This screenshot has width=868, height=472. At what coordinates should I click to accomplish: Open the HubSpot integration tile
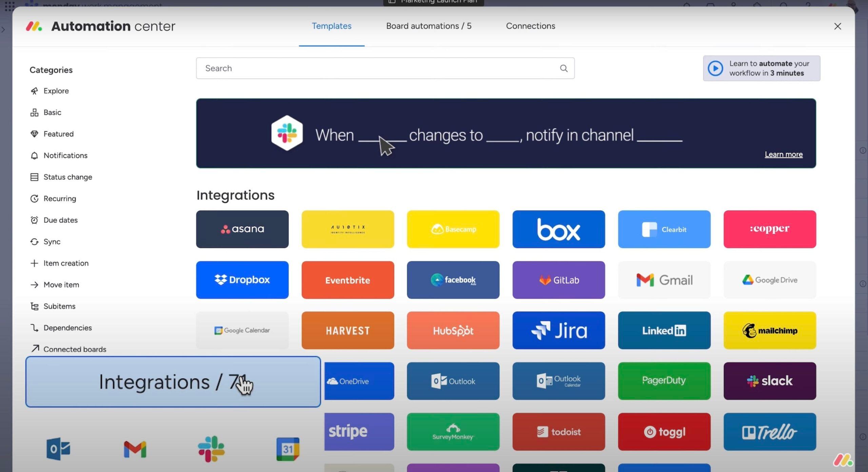pos(453,330)
